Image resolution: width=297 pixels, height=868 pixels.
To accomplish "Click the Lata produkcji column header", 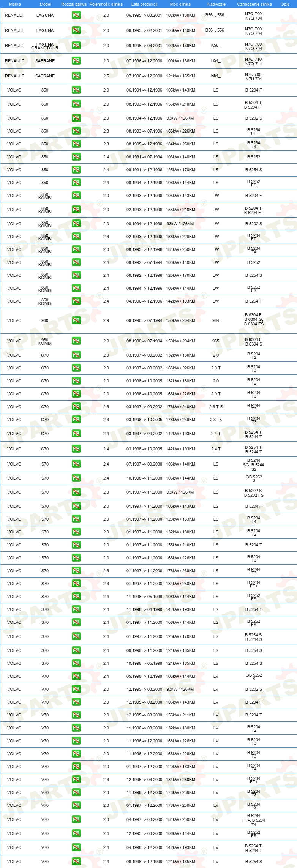I will 144,4.
